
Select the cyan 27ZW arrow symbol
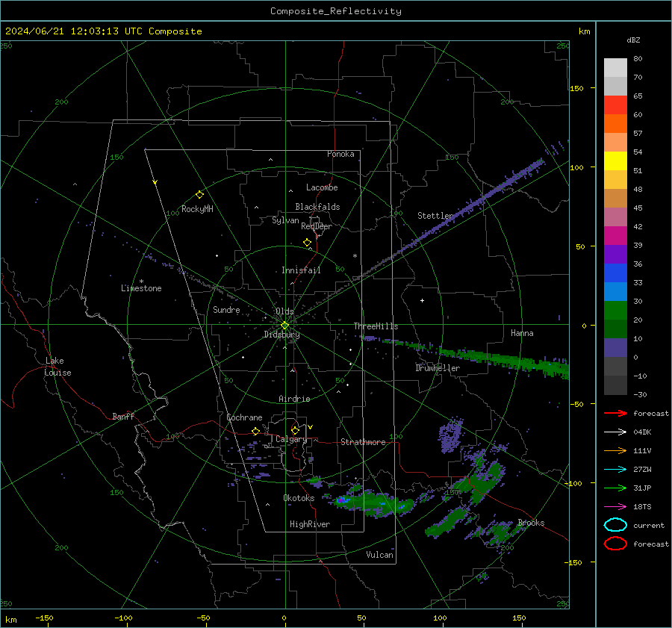[615, 470]
